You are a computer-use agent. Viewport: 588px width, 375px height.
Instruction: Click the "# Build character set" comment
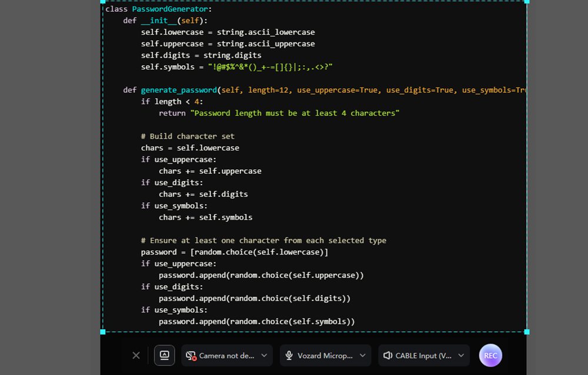click(188, 136)
